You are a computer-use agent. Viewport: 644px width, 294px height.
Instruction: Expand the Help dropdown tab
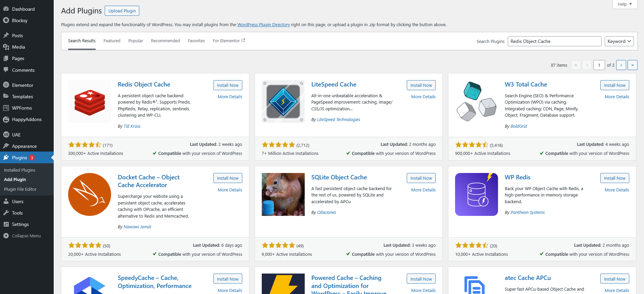click(x=625, y=4)
